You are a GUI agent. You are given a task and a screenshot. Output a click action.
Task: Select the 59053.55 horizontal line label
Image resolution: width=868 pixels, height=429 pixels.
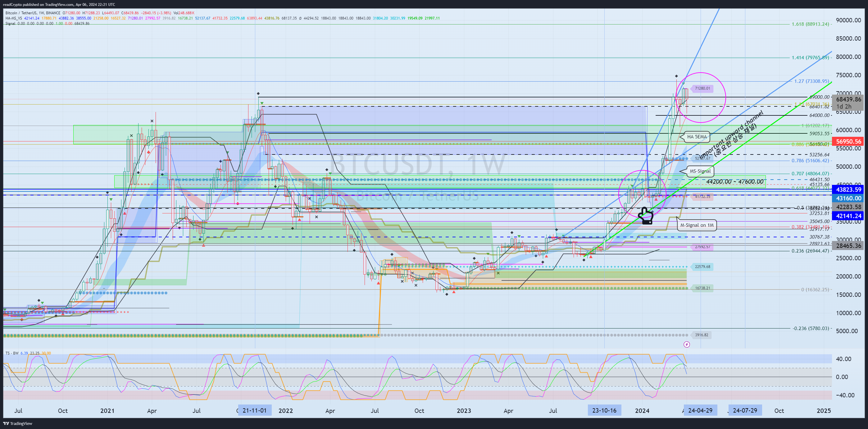tap(819, 134)
